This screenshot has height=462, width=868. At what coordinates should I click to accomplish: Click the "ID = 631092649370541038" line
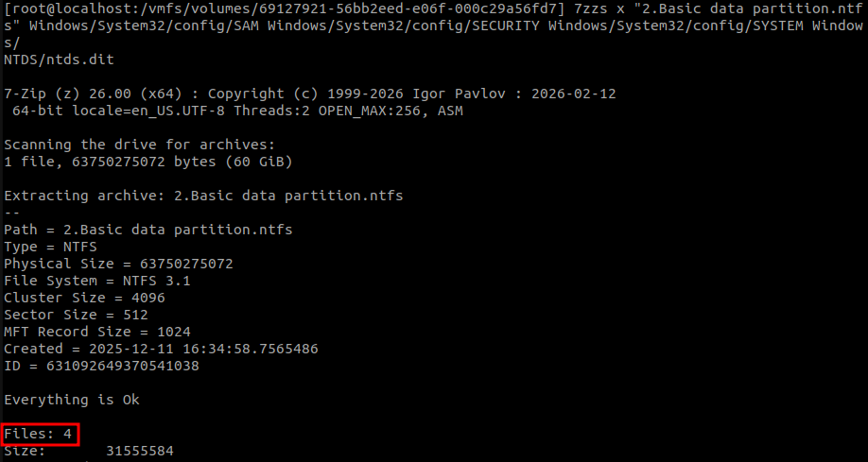pyautogui.click(x=101, y=366)
